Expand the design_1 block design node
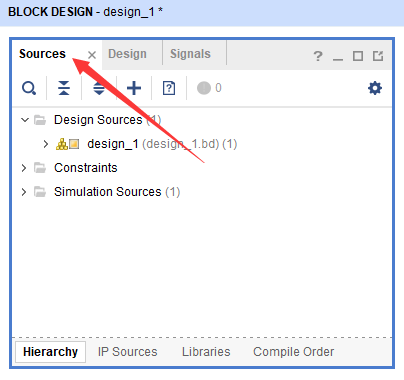Screen dimensions: 404x380 tap(46, 144)
